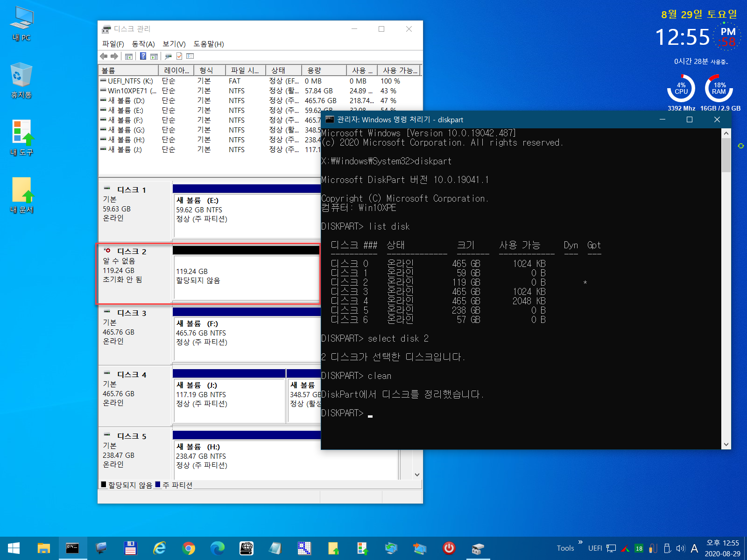
Task: Click the 디스크 4 label panel
Action: [x=135, y=396]
